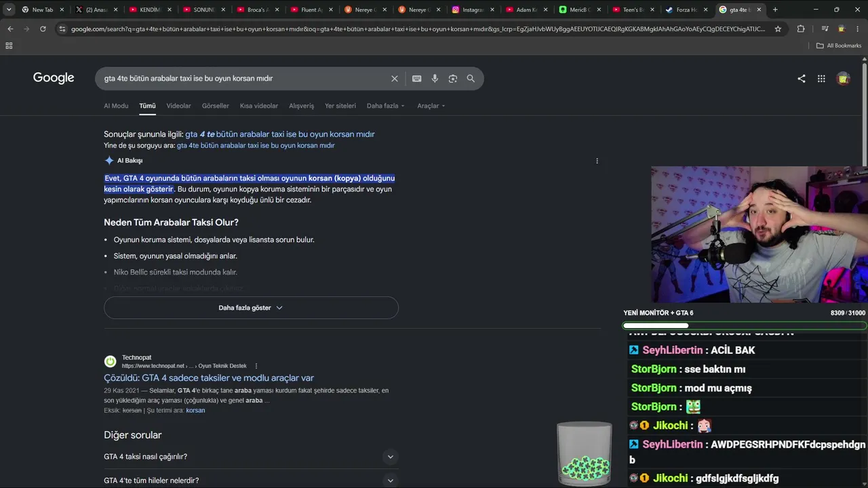Open the on-screen keyboard input tool
868x488 pixels.
[x=417, y=79]
